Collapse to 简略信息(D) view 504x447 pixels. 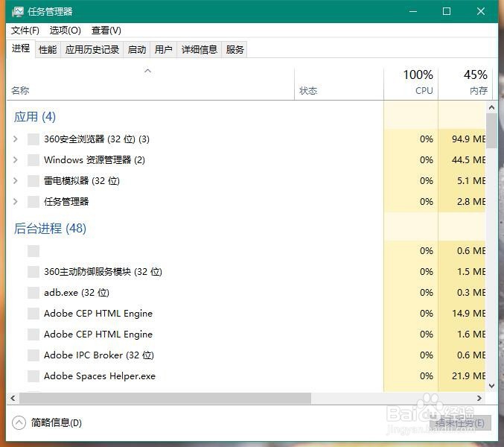click(x=47, y=422)
